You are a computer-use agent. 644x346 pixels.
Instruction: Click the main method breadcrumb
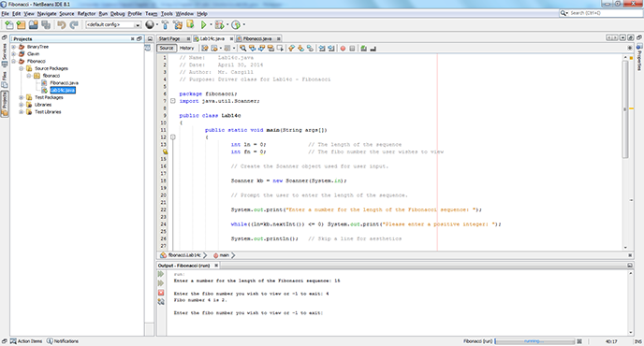tap(221, 255)
